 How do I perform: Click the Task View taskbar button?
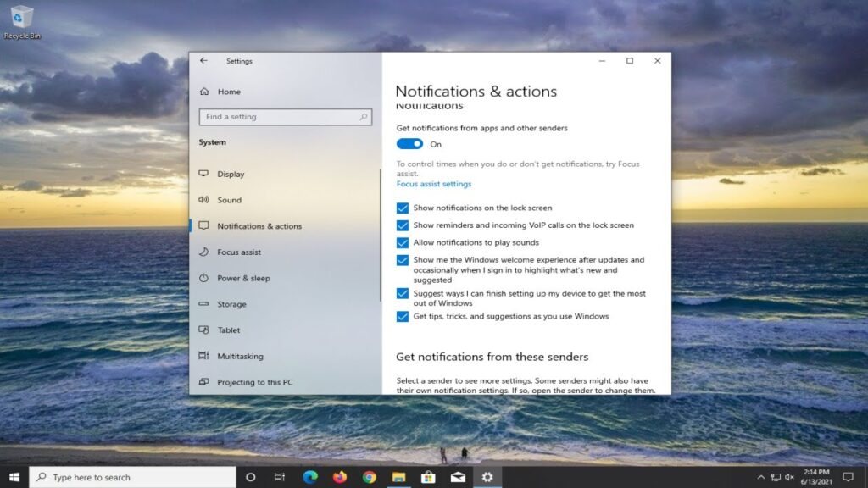click(x=280, y=477)
